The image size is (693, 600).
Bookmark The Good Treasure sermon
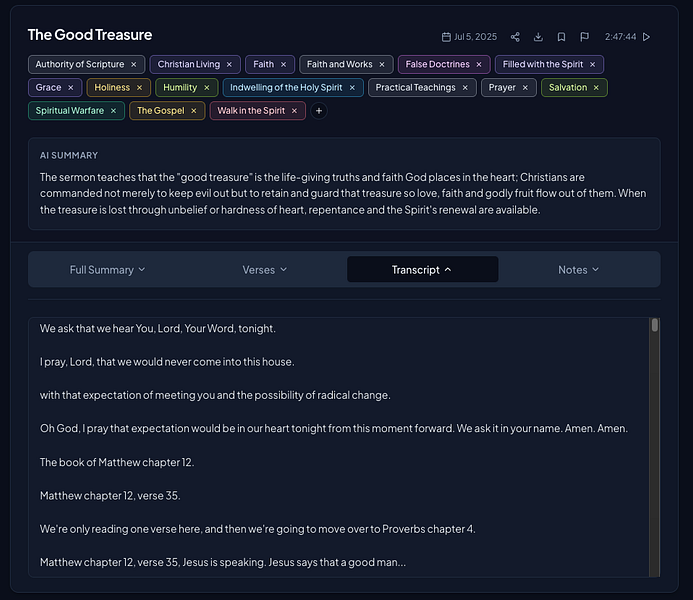pos(561,37)
